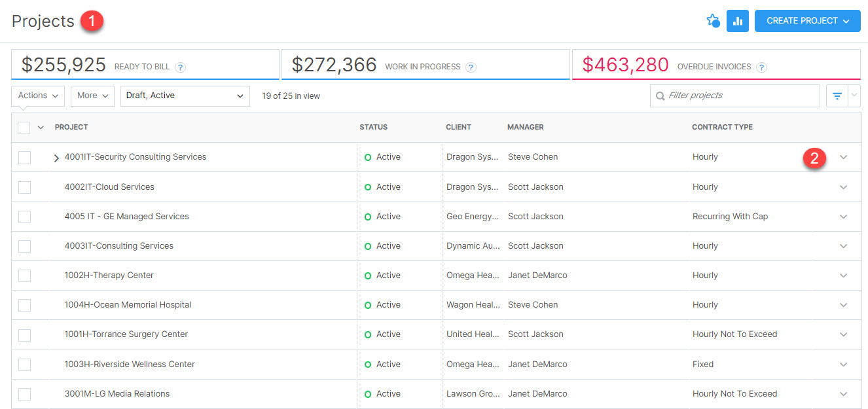Click the Filter projects search field

pos(740,96)
